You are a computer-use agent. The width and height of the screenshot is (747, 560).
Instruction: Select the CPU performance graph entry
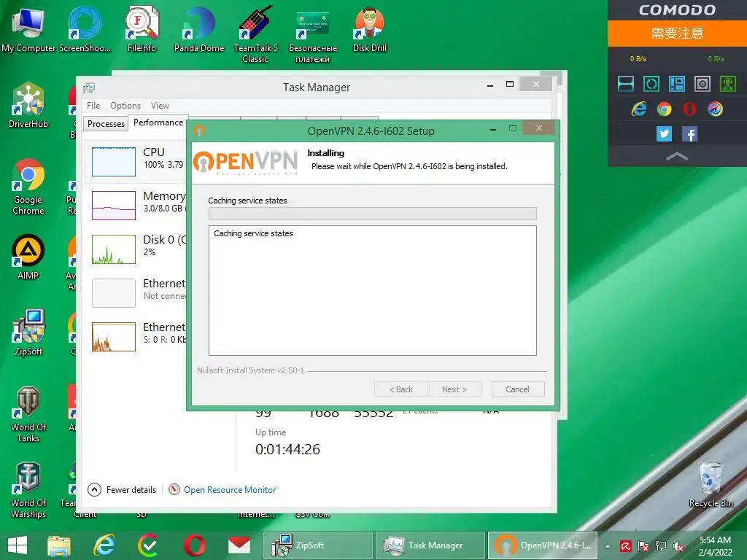[x=136, y=161]
